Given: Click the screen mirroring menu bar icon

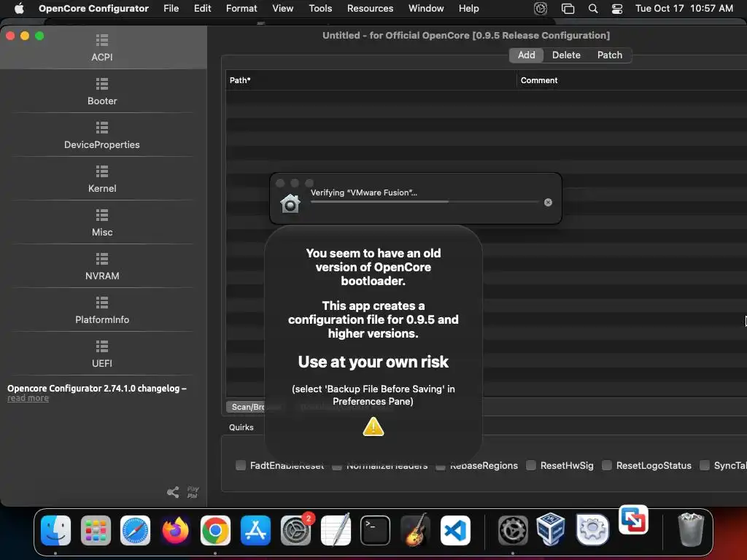Looking at the screenshot, I should point(568,9).
